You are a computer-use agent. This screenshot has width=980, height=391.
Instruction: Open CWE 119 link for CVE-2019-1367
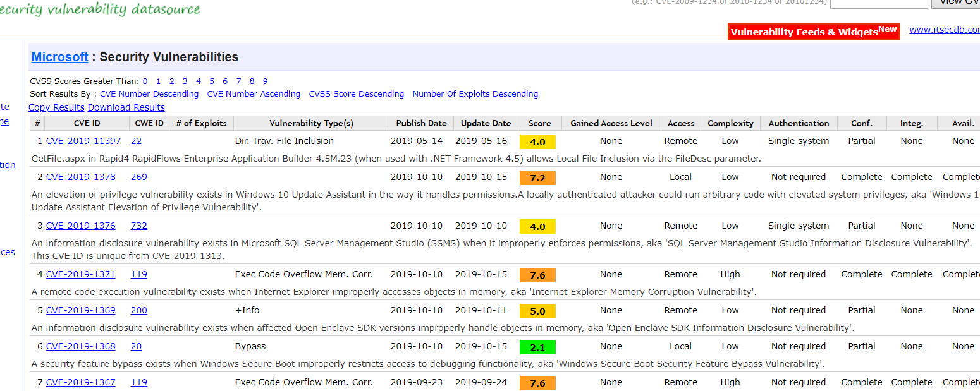[139, 382]
